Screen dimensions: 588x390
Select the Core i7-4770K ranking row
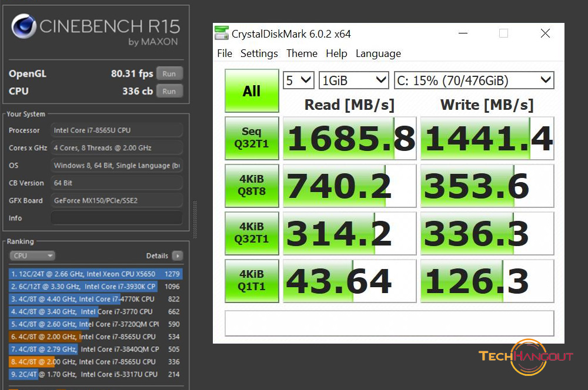pos(96,299)
